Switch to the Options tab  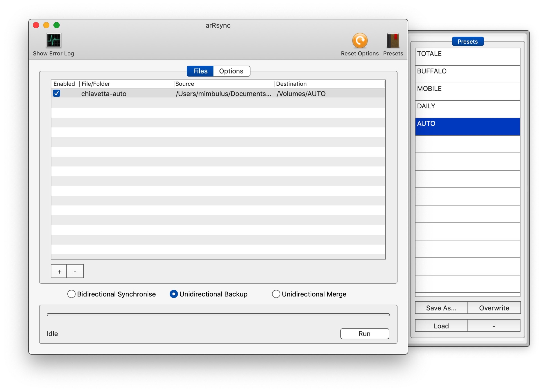[231, 71]
